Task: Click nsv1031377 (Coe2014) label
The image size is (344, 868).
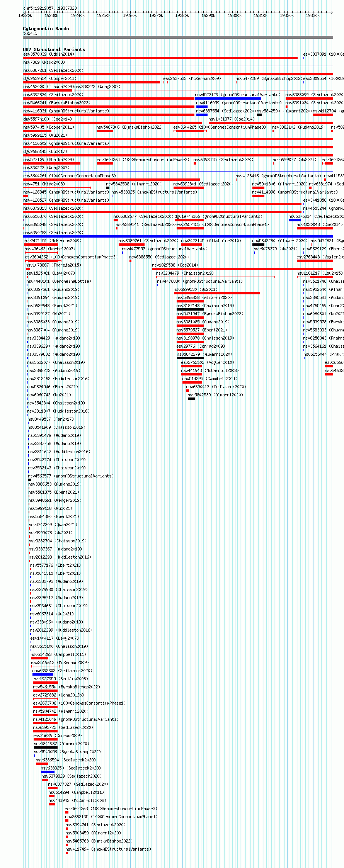Action: [232, 119]
